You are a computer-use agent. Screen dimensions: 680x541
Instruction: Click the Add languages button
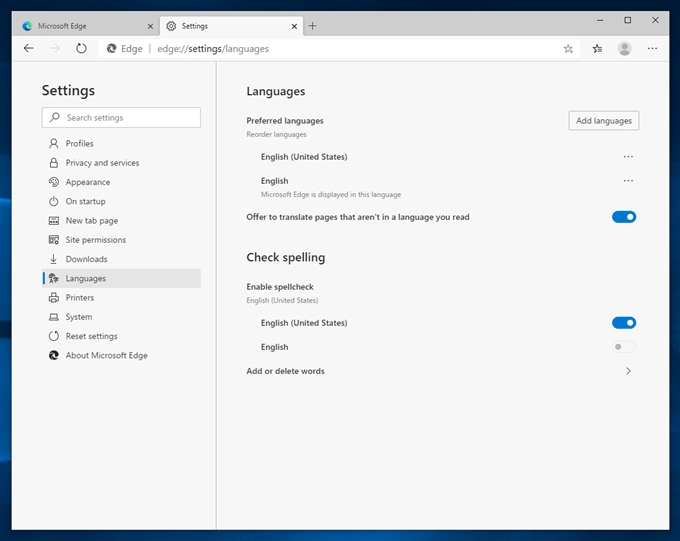tap(604, 121)
